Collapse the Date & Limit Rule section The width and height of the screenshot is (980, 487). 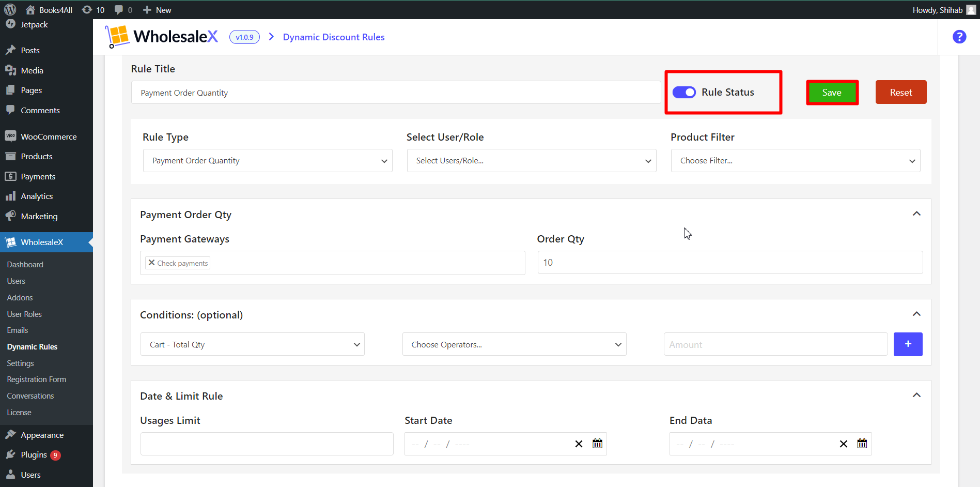(x=916, y=395)
